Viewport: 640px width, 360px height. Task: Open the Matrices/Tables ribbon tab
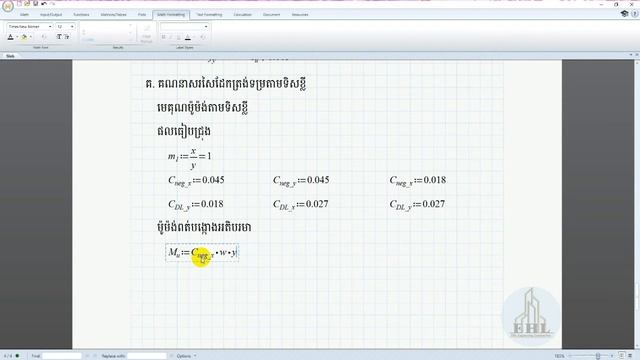(x=113, y=15)
